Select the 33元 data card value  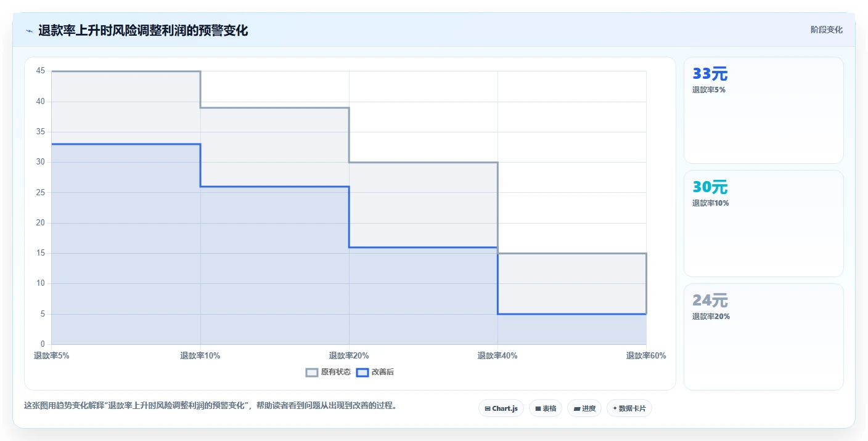pos(710,74)
